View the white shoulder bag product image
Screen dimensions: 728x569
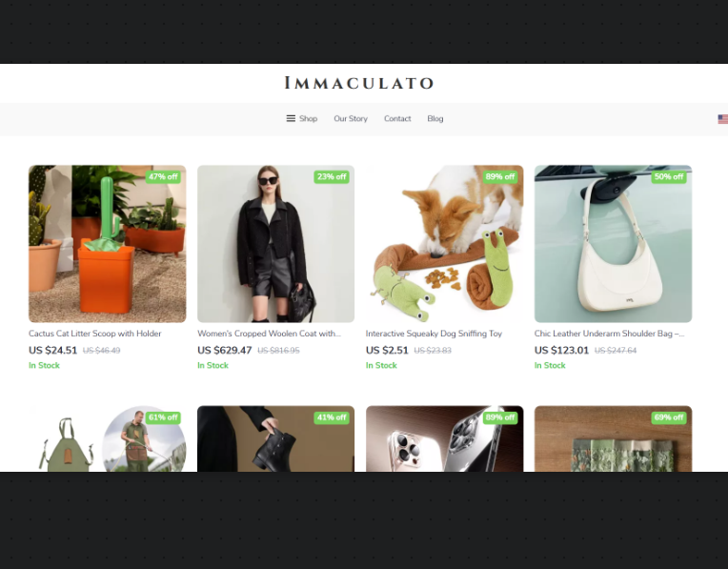pyautogui.click(x=613, y=244)
